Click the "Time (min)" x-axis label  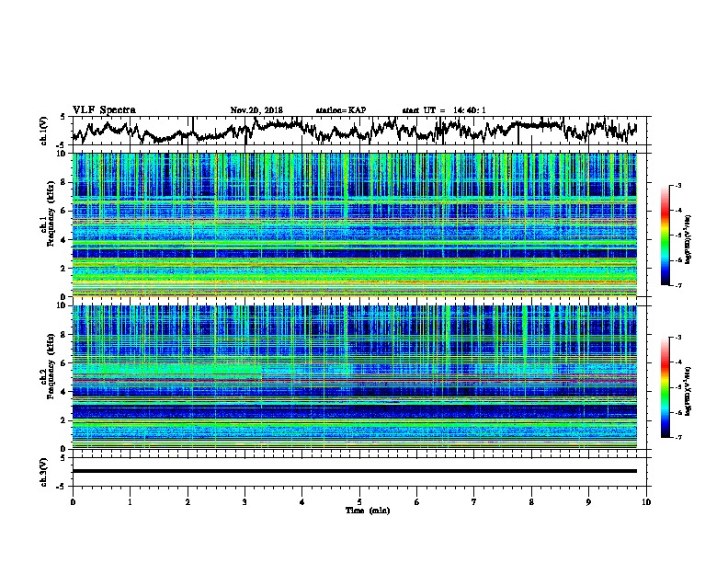click(x=368, y=511)
